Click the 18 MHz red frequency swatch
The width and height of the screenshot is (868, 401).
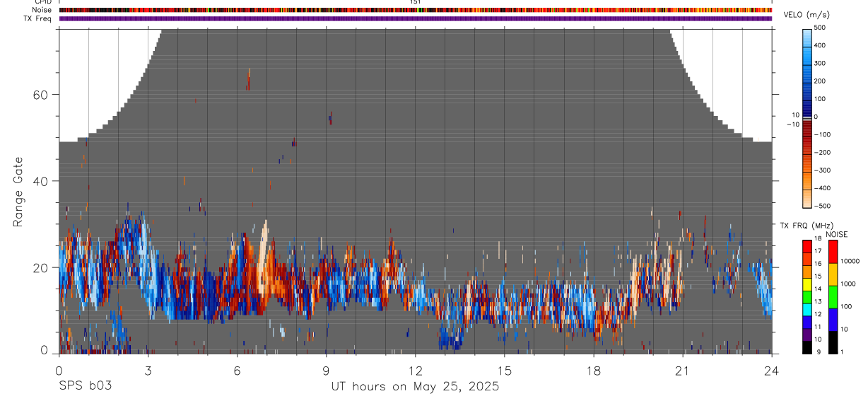(x=807, y=245)
